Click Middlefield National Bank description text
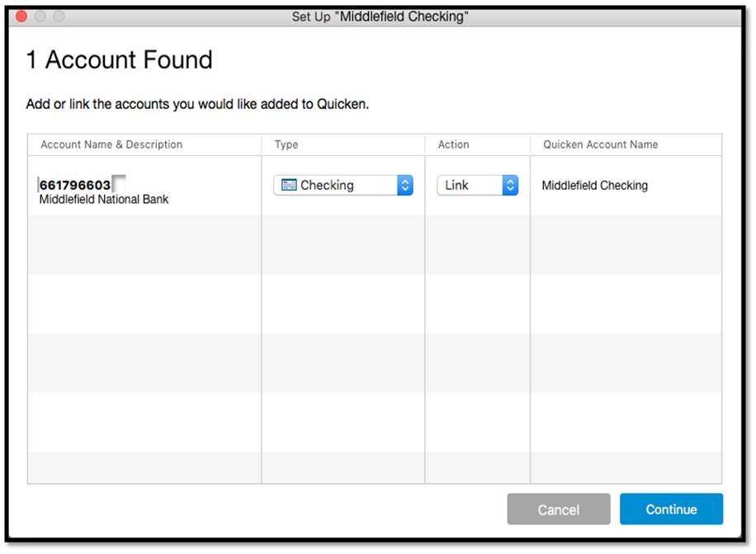 click(x=104, y=200)
